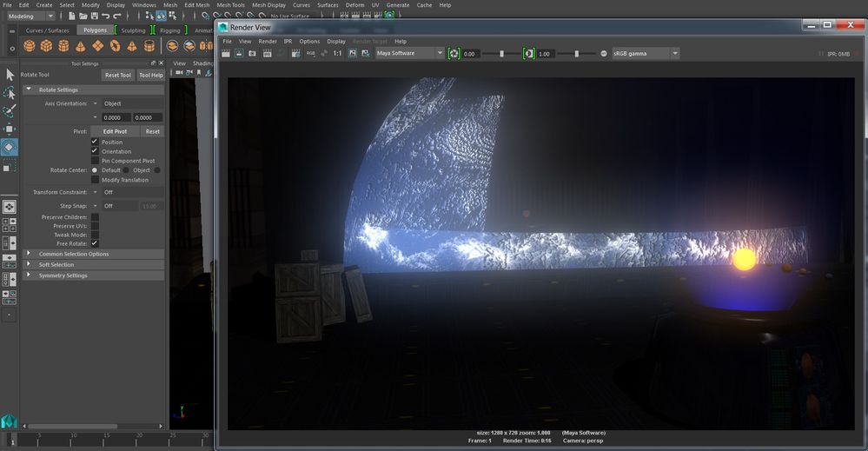The image size is (868, 451).
Task: Activate the Scale tool
Action: 10,165
